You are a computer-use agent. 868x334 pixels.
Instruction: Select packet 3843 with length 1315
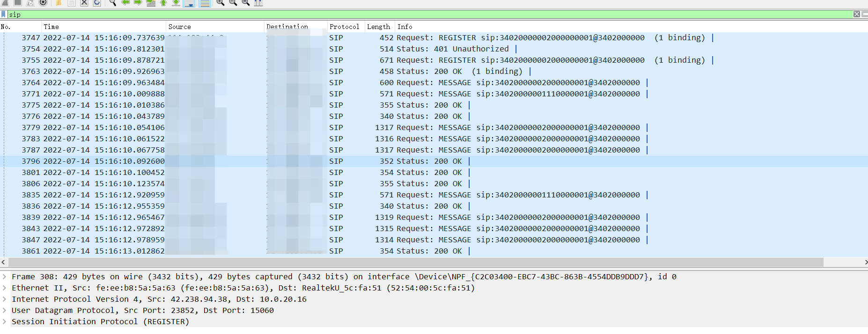click(x=434, y=228)
